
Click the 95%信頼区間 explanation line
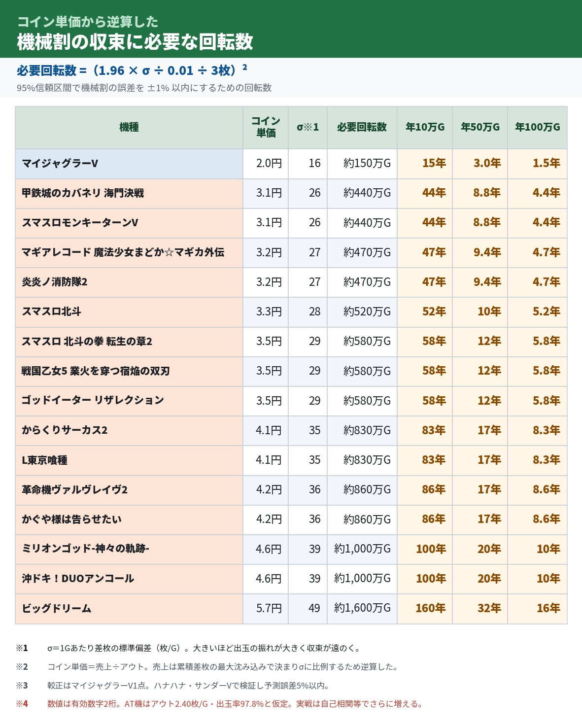pyautogui.click(x=144, y=88)
